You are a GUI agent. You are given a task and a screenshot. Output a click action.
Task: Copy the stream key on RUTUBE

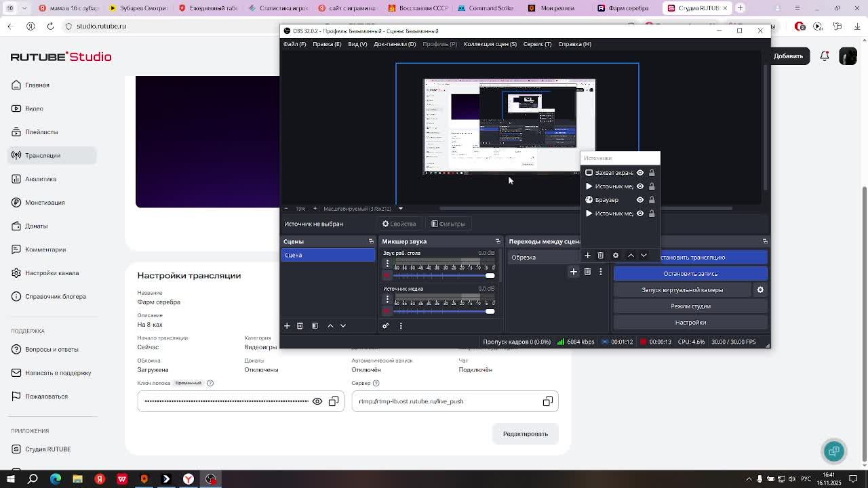coord(334,401)
